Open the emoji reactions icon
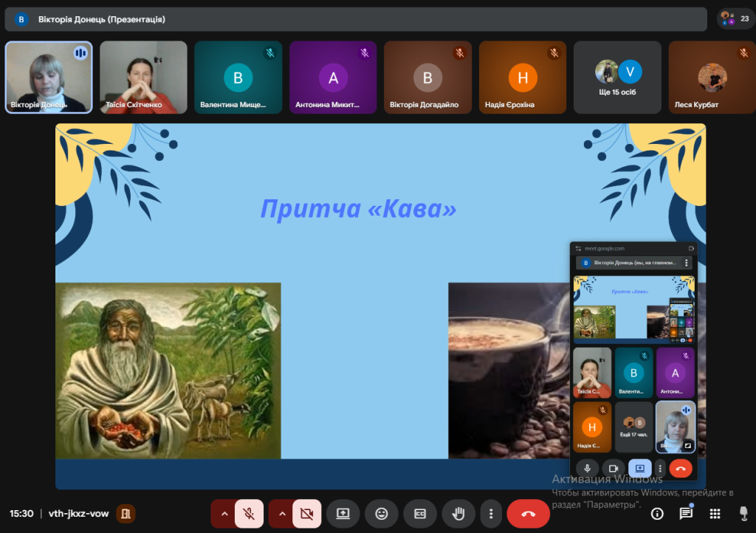Screen dimensions: 756x533 pyautogui.click(x=382, y=514)
